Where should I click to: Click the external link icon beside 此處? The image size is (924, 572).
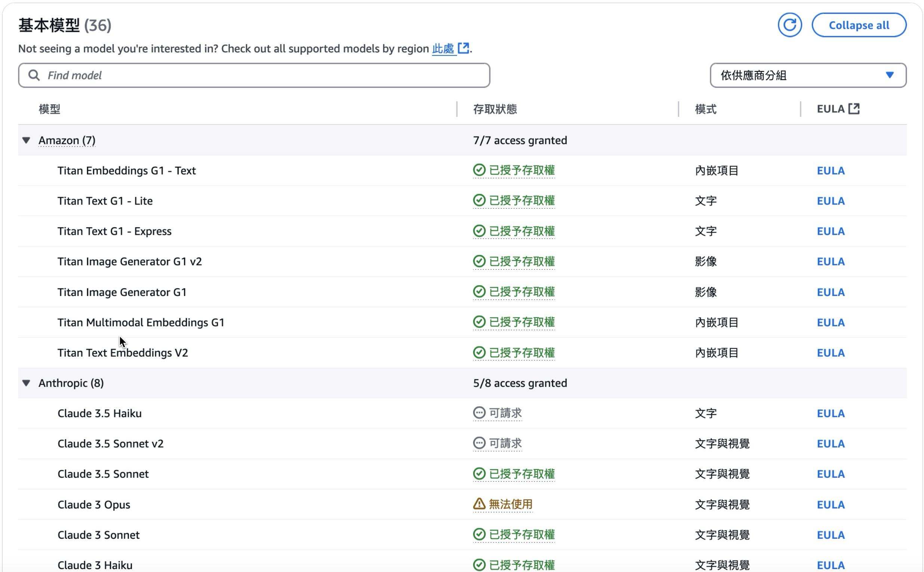(x=463, y=48)
